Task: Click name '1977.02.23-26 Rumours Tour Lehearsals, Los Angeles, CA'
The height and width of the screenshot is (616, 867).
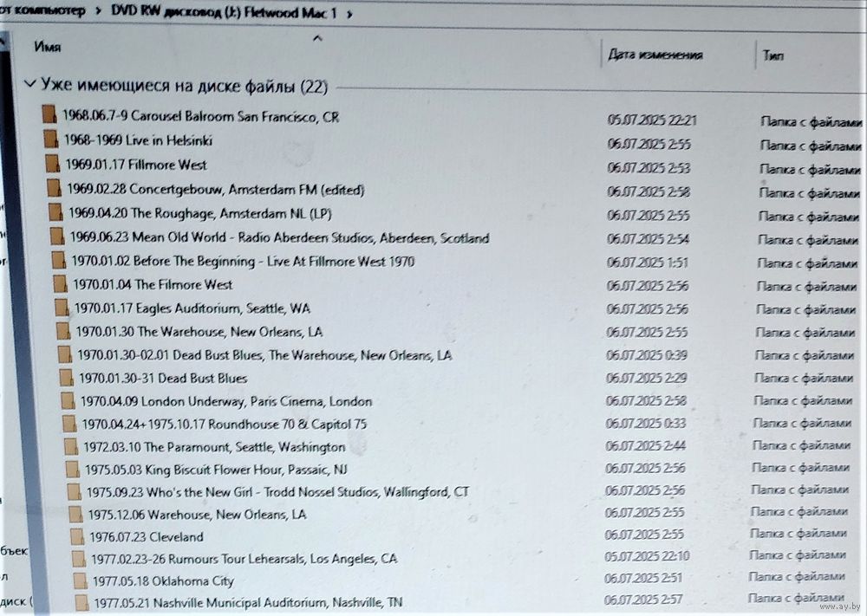Action: pos(244,559)
